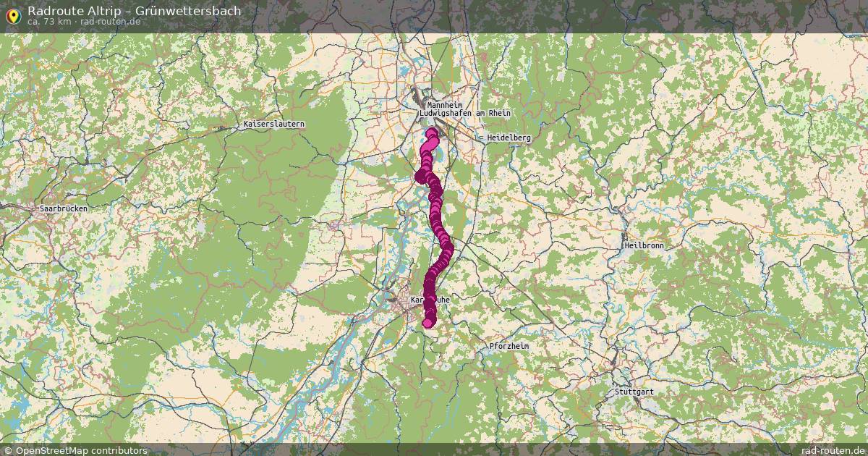Select the Ludwigshafen am Rhein label
The height and width of the screenshot is (456, 868).
pos(465,113)
